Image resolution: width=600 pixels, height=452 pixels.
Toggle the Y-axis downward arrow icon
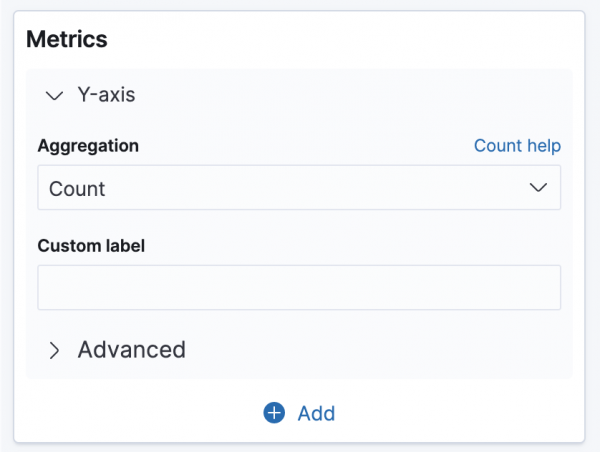(x=54, y=96)
